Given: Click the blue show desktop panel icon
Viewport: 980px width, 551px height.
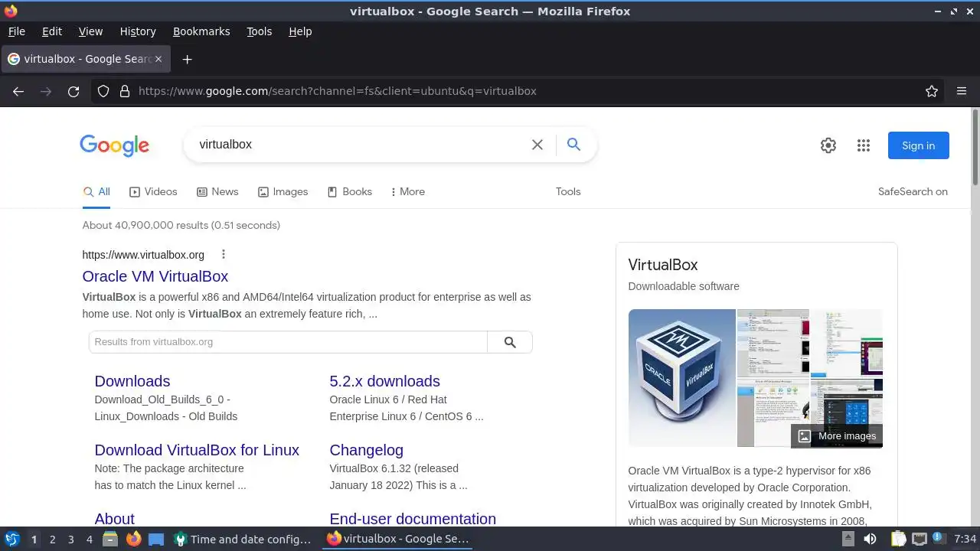Looking at the screenshot, I should point(156,540).
